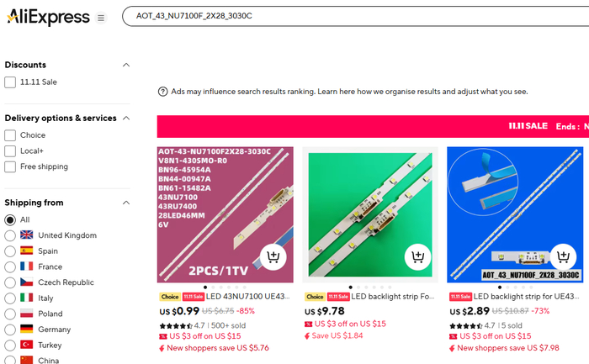Open the green LED backlight strip thumbnail

click(x=370, y=214)
